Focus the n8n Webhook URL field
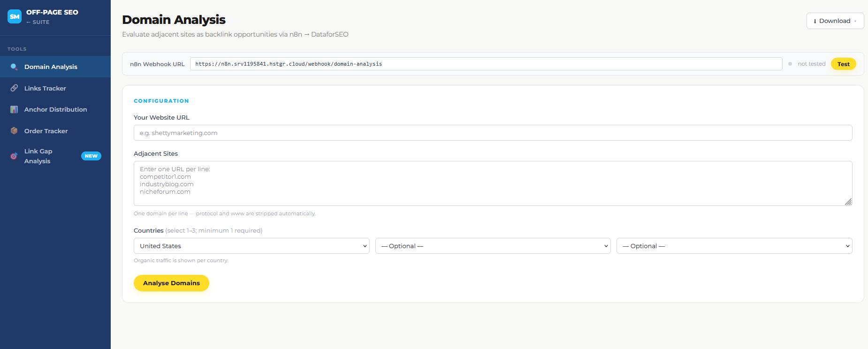 pyautogui.click(x=486, y=64)
